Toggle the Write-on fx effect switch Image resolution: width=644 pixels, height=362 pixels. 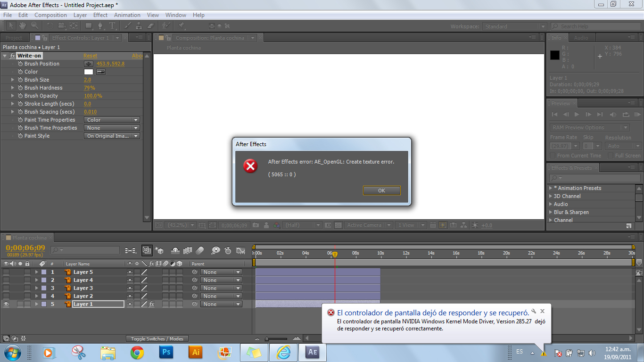13,56
